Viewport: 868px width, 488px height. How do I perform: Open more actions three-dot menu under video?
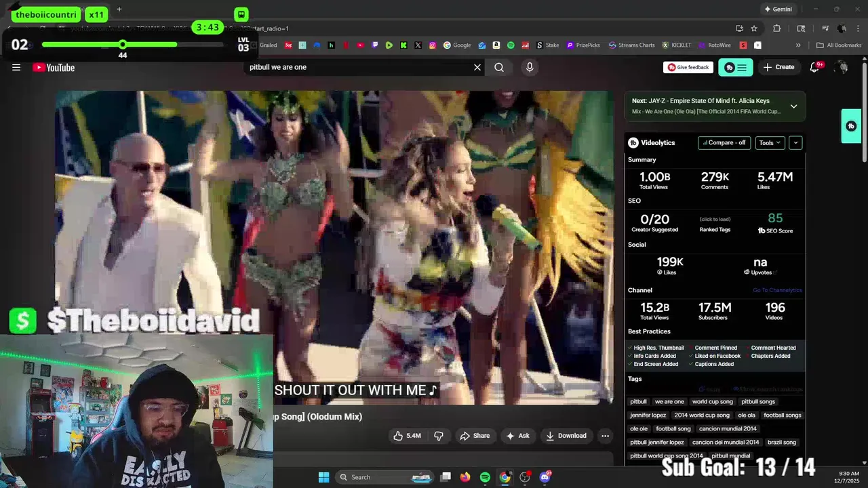pos(605,436)
